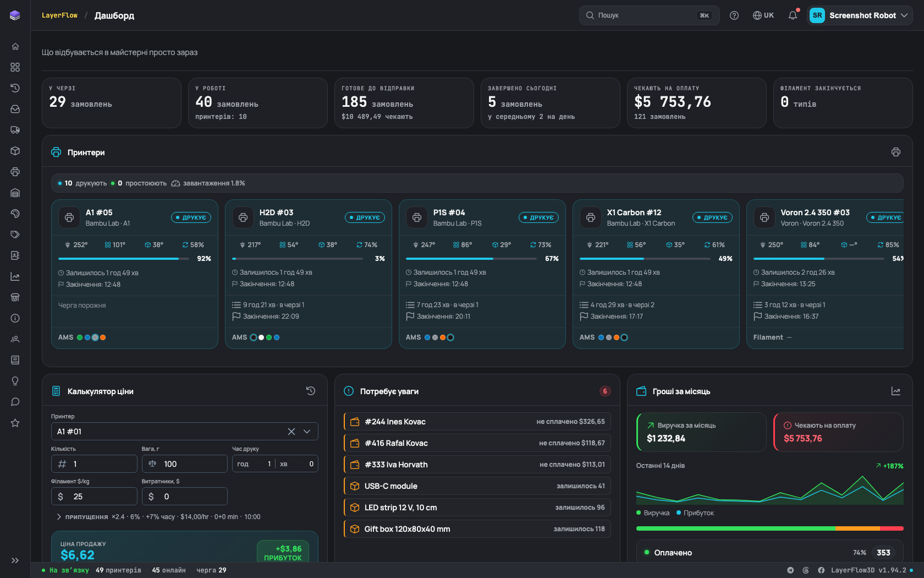Open the notifications bell
Screen dimensions: 924x578
pos(793,15)
